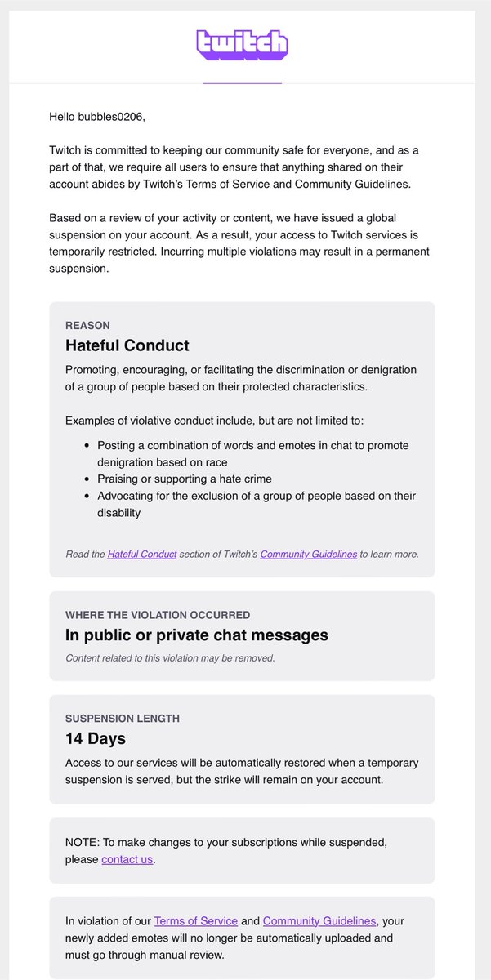
Task: Click WHERE THE VIOLATION OCCURRED label
Action: 158,615
